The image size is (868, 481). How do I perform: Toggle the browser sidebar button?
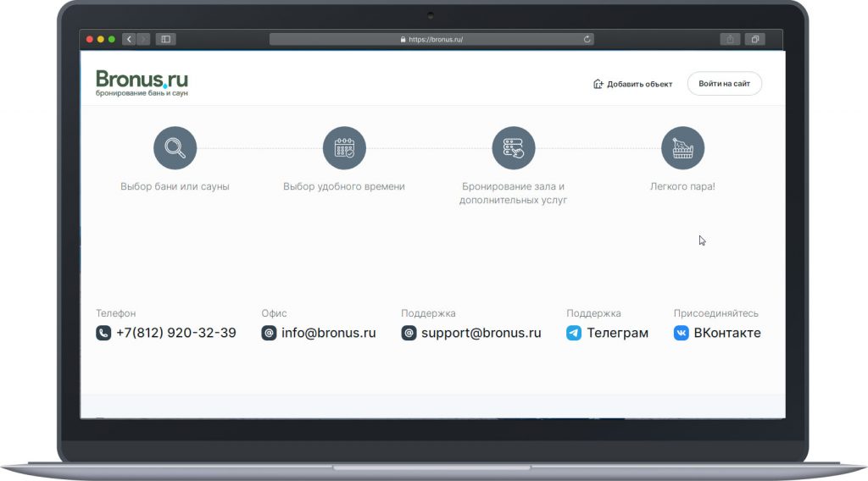click(x=165, y=39)
